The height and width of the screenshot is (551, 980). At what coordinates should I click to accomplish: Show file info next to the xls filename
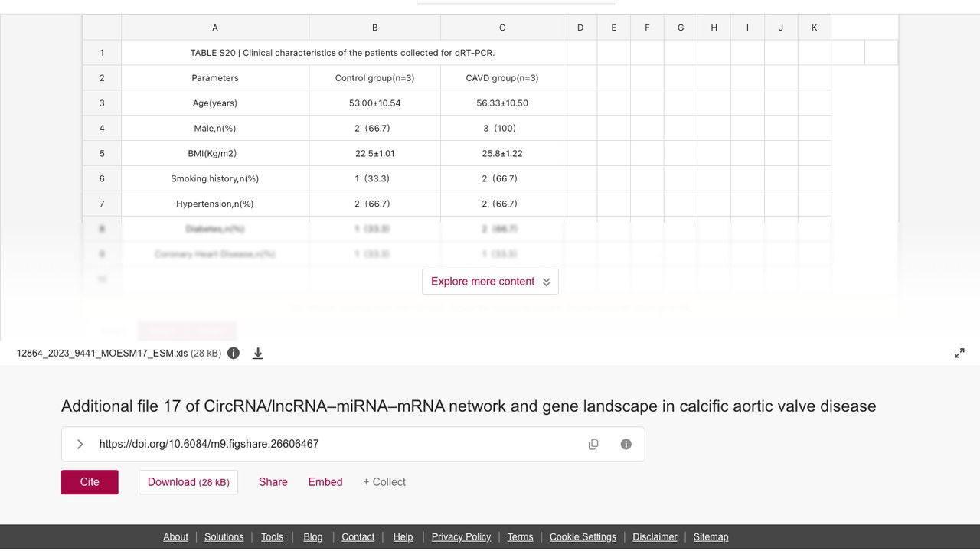[x=234, y=353]
